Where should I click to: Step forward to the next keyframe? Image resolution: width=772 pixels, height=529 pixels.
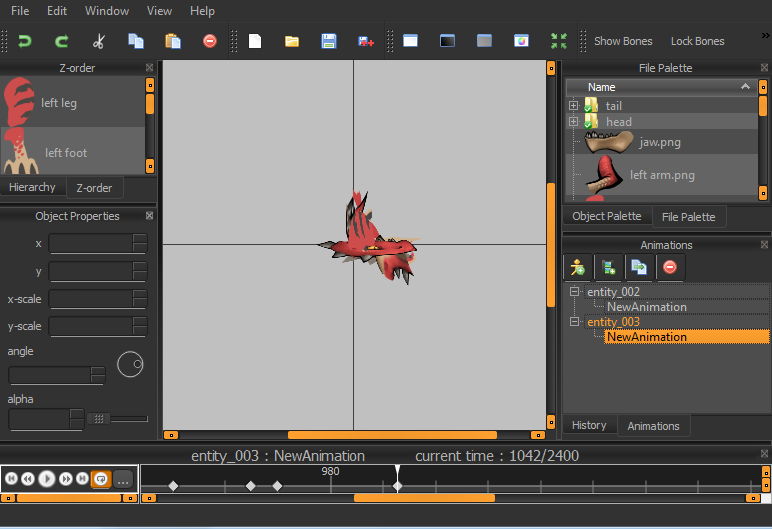pos(65,479)
